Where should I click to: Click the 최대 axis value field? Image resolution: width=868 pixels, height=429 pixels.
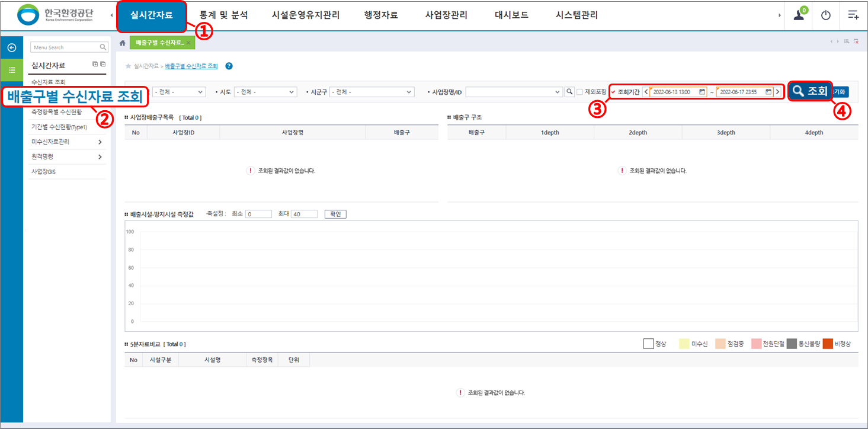click(x=305, y=214)
